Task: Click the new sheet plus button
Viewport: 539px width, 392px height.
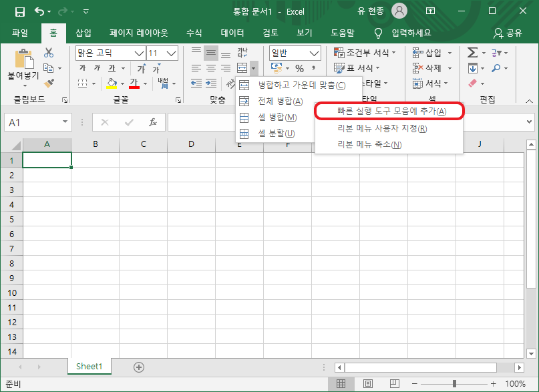Action: (139, 367)
